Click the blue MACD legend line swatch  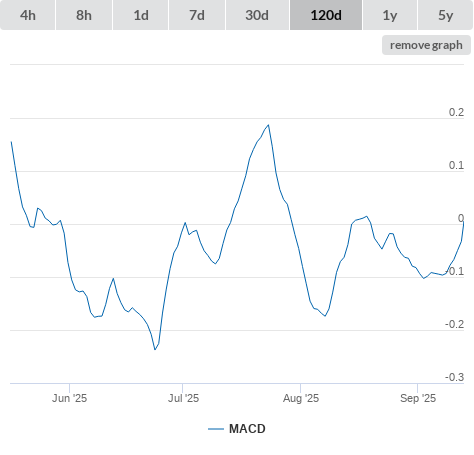216,429
